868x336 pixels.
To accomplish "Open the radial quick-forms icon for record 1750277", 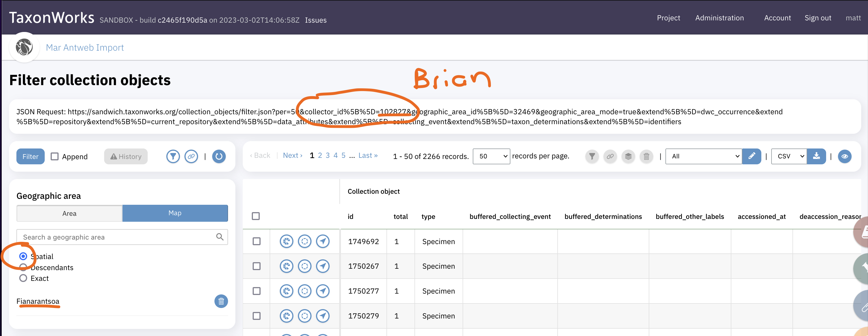I will tap(304, 291).
